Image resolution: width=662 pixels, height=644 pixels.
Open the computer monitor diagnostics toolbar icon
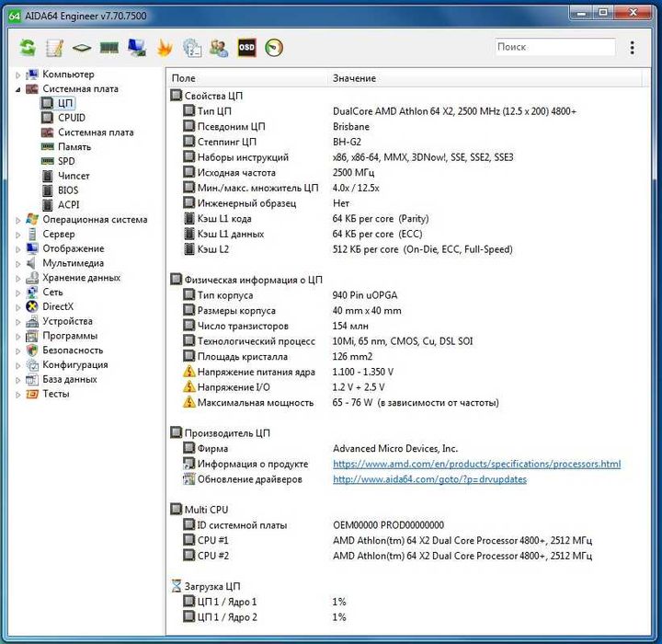[137, 47]
